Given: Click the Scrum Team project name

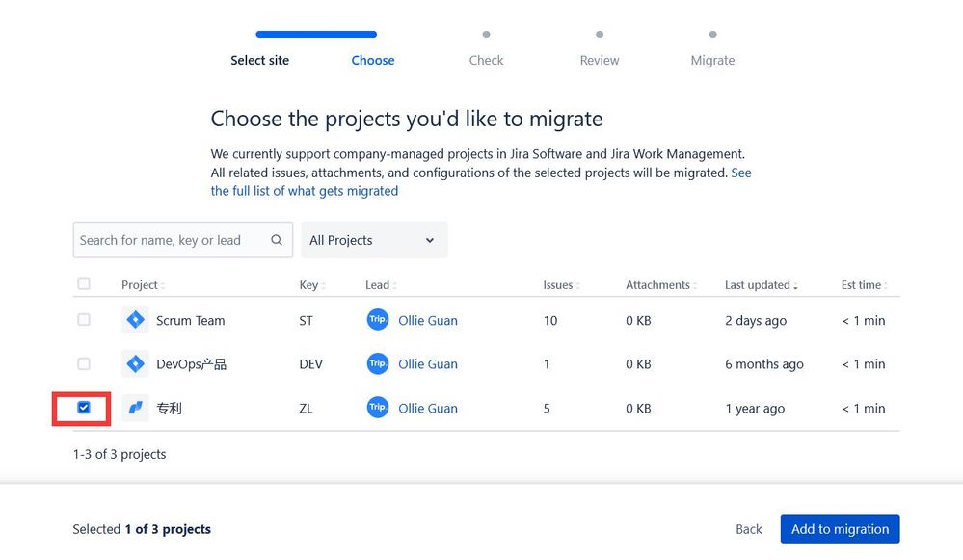Looking at the screenshot, I should [x=191, y=321].
